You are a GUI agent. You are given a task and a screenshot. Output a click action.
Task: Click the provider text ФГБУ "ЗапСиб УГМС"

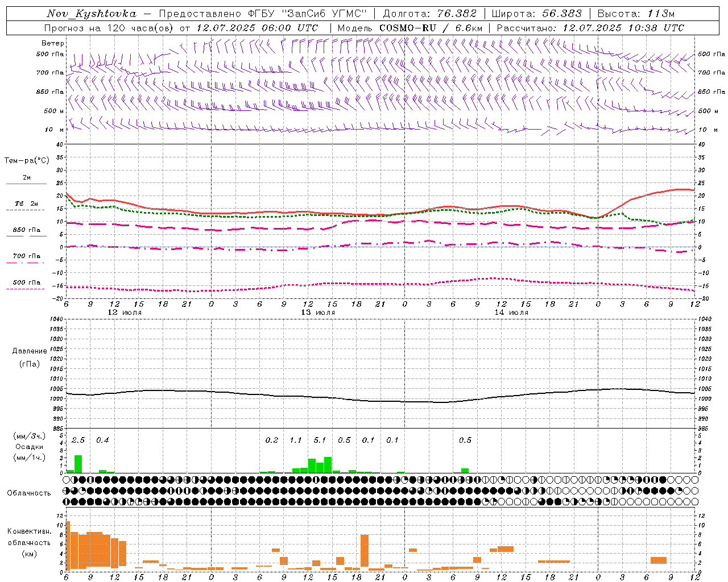[307, 14]
